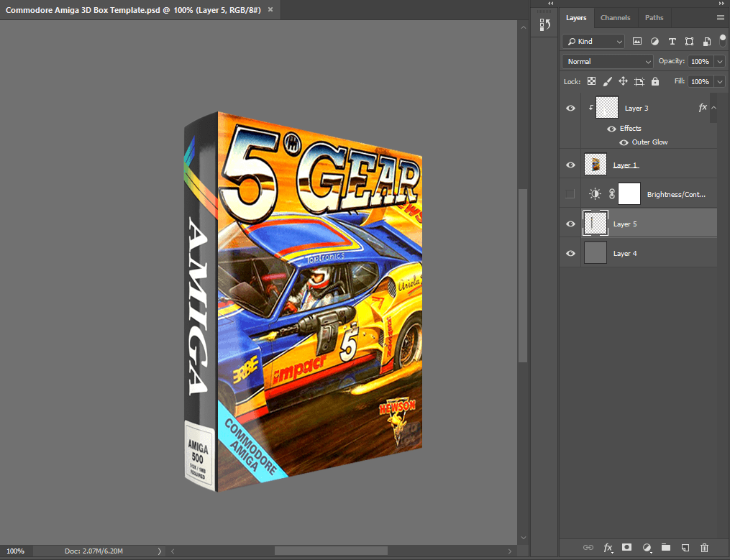This screenshot has width=730, height=560.
Task: Open the History panel icon
Action: (x=544, y=25)
